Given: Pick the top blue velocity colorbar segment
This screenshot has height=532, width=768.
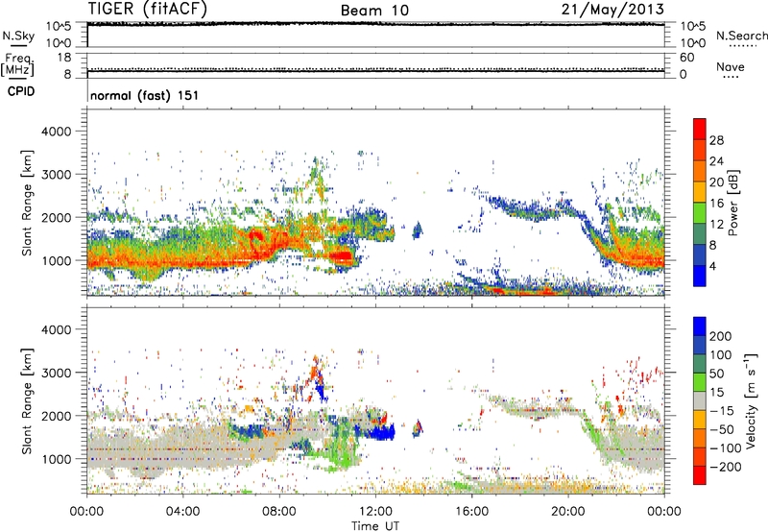Looking at the screenshot, I should point(700,326).
